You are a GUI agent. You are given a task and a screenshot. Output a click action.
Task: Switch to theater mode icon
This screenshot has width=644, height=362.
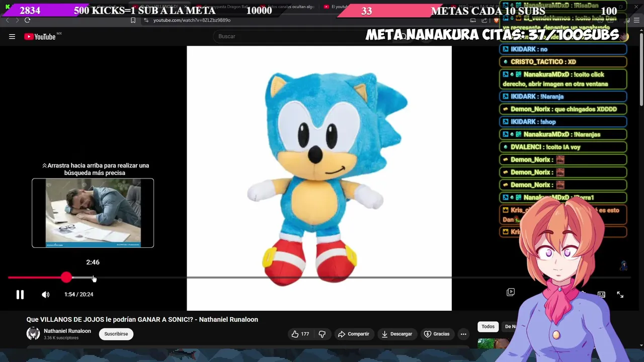pos(601,295)
